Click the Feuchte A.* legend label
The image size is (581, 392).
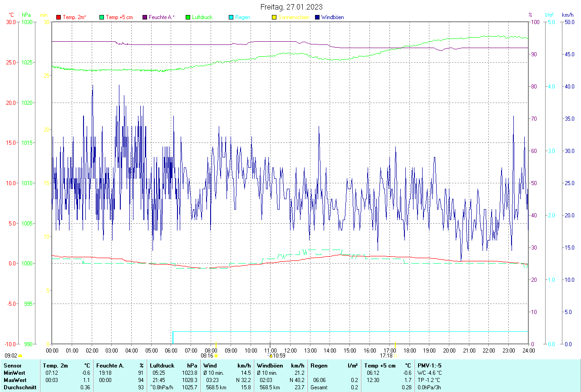click(x=162, y=17)
